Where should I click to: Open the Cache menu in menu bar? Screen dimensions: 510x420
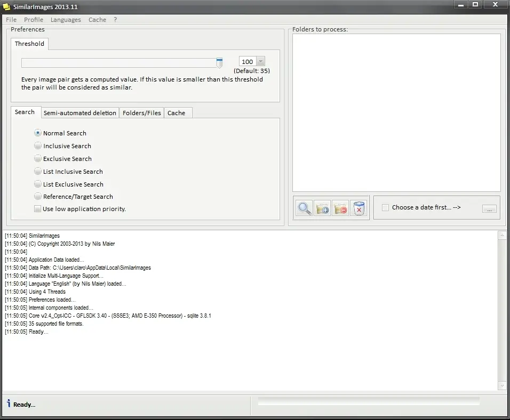(x=97, y=20)
